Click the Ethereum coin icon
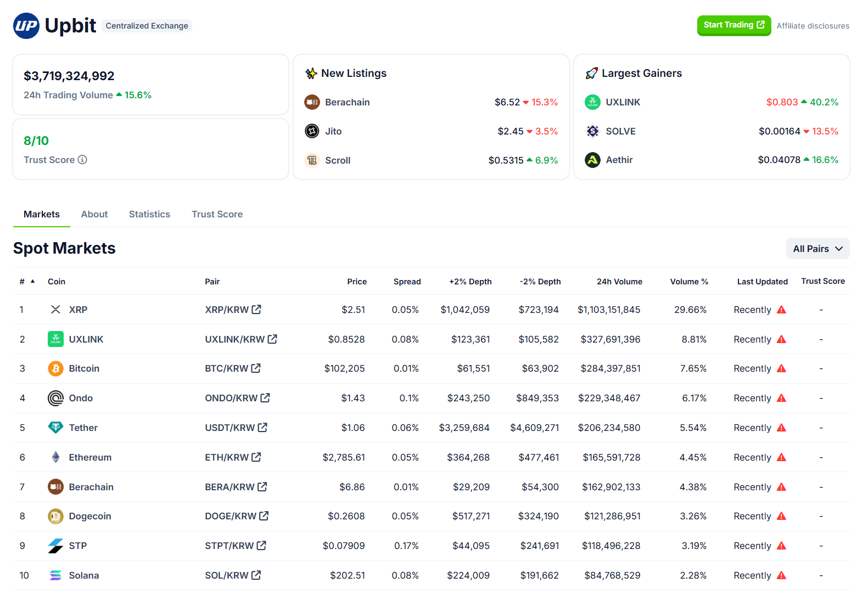Viewport: 868px width, 594px height. coord(55,457)
